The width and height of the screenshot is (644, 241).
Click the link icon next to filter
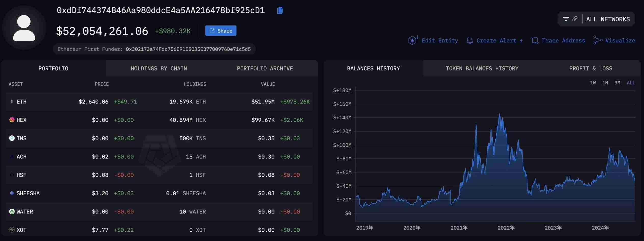tap(575, 19)
